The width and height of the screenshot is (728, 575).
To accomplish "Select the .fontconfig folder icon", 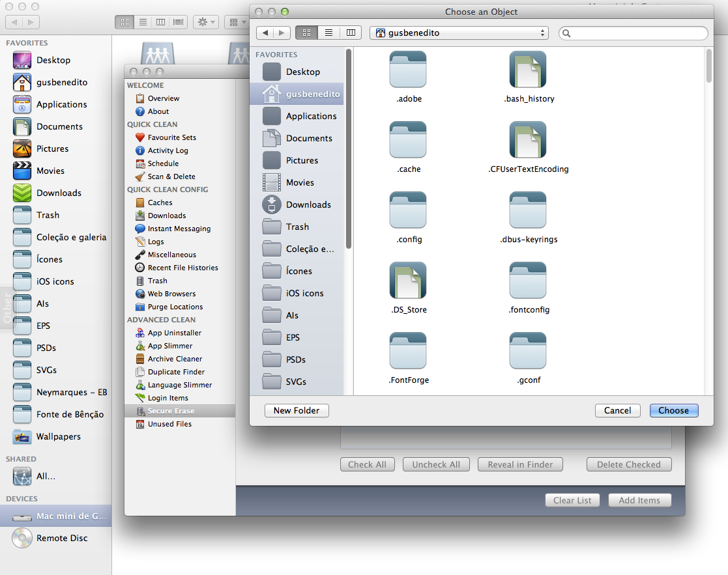I will 527,281.
